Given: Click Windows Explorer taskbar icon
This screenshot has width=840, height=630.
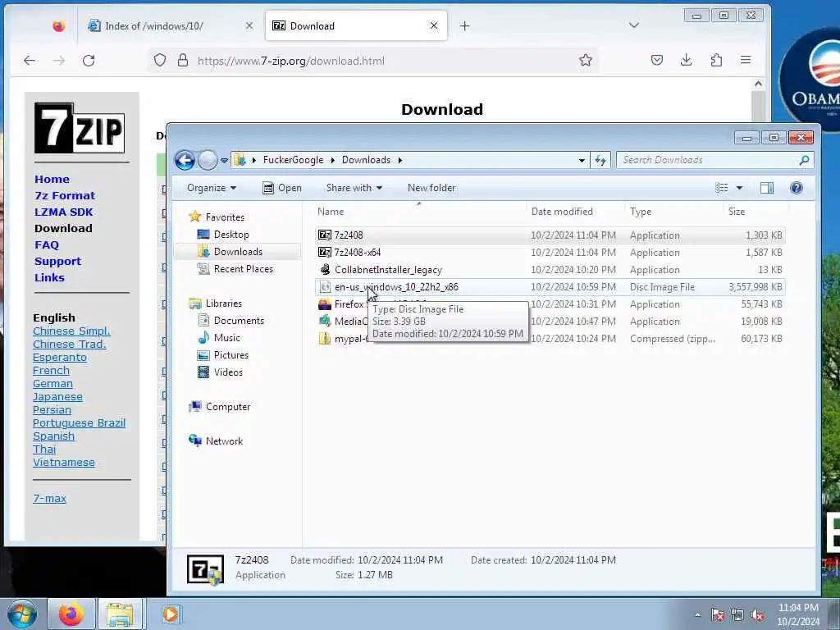Looking at the screenshot, I should (x=120, y=614).
